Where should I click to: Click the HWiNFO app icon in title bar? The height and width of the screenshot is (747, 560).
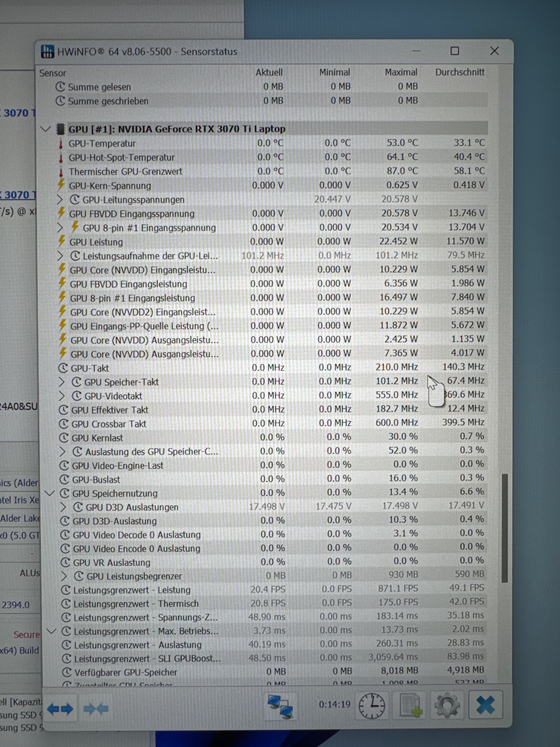pyautogui.click(x=47, y=52)
